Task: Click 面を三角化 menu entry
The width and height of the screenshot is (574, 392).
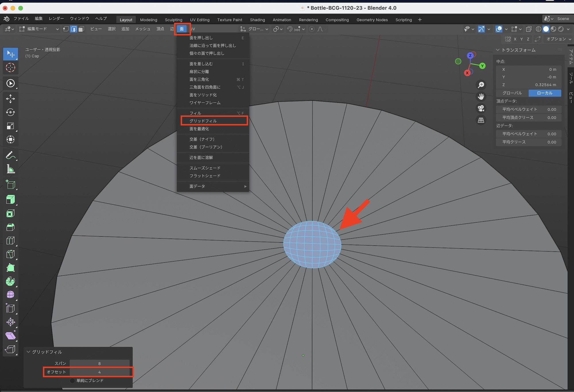Action: (x=199, y=79)
